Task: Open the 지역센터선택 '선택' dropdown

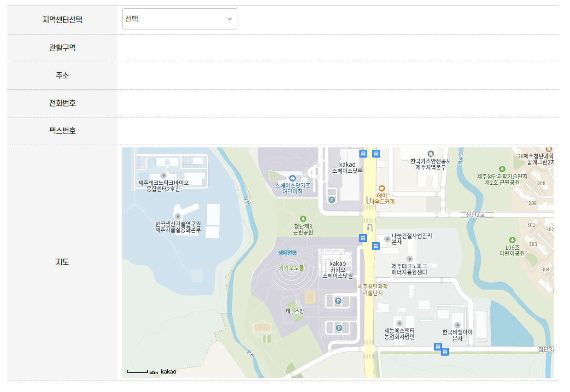Action: pyautogui.click(x=179, y=19)
